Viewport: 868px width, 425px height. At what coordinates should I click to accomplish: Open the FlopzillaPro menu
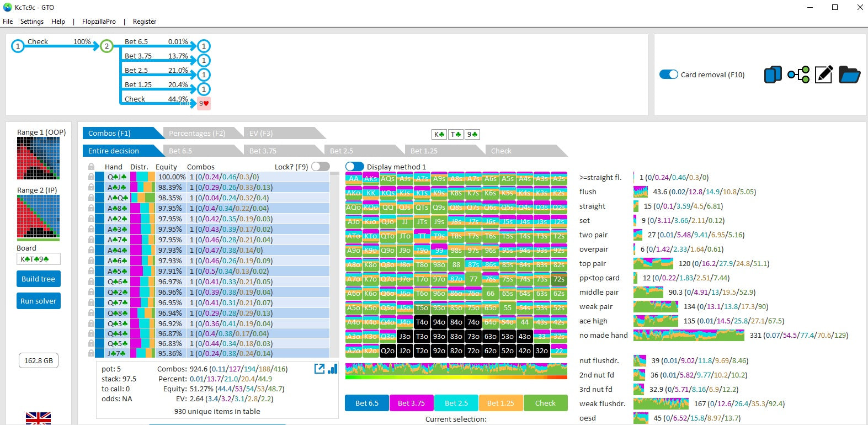99,22
